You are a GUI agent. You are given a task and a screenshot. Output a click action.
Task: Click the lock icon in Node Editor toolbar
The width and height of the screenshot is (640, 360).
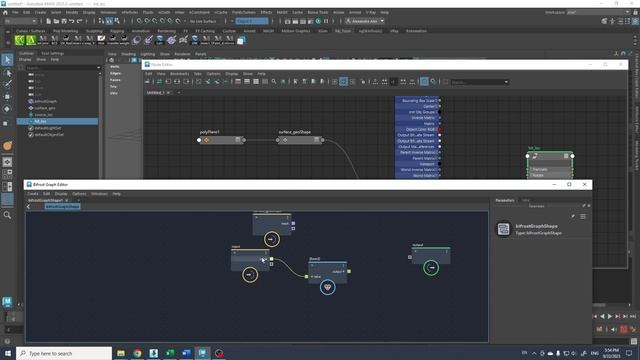362,82
